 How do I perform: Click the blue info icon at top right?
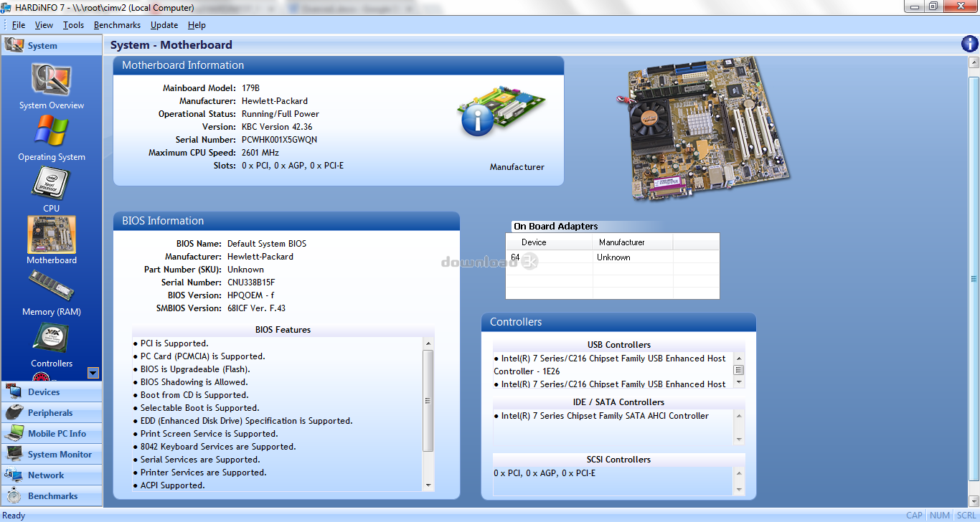point(970,44)
